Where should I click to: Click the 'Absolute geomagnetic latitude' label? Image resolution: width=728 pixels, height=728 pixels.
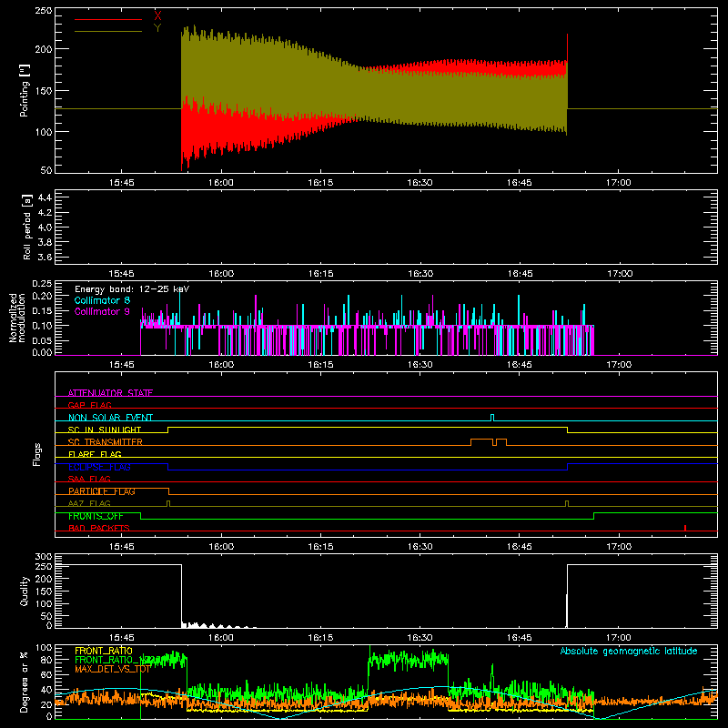pos(629,652)
